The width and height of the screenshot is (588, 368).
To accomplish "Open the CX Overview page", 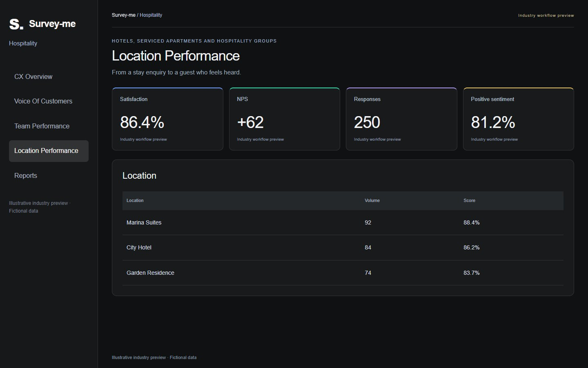I will coord(49,77).
